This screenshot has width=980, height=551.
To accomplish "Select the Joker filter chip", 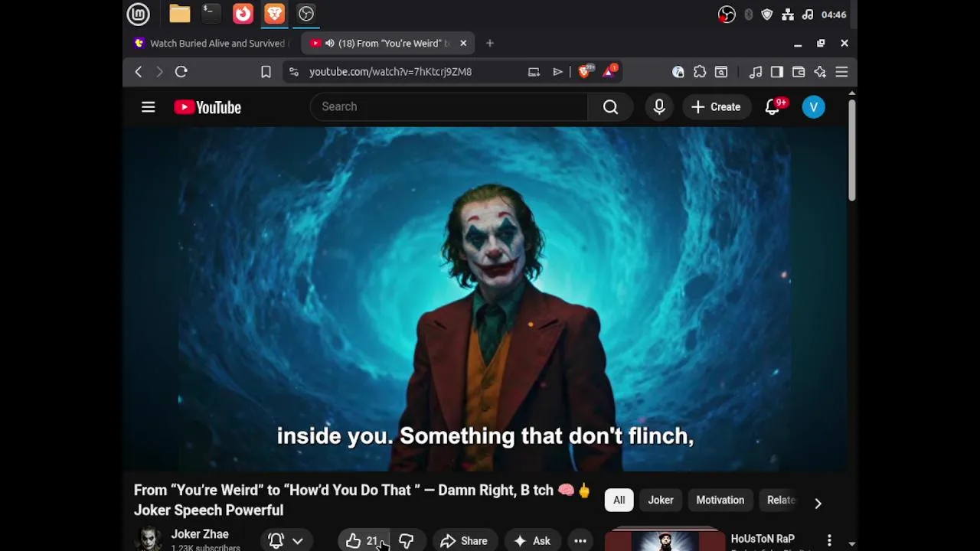I will 661,500.
